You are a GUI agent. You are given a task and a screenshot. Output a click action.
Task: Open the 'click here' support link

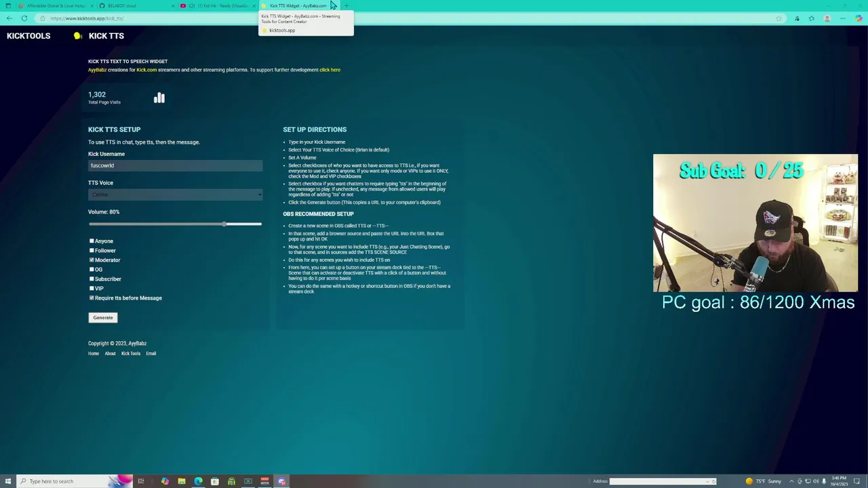click(330, 70)
